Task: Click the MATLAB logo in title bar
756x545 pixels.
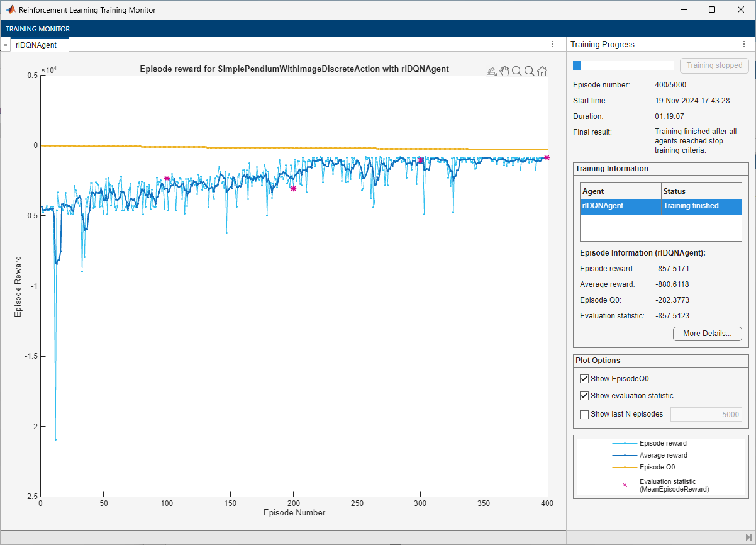Action: tap(11, 10)
